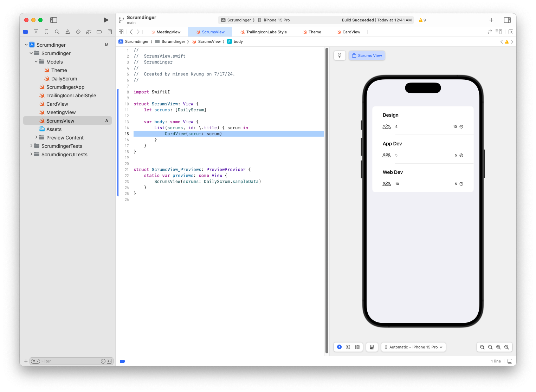Tap the Design card in the preview
The width and height of the screenshot is (536, 392).
[x=423, y=120]
